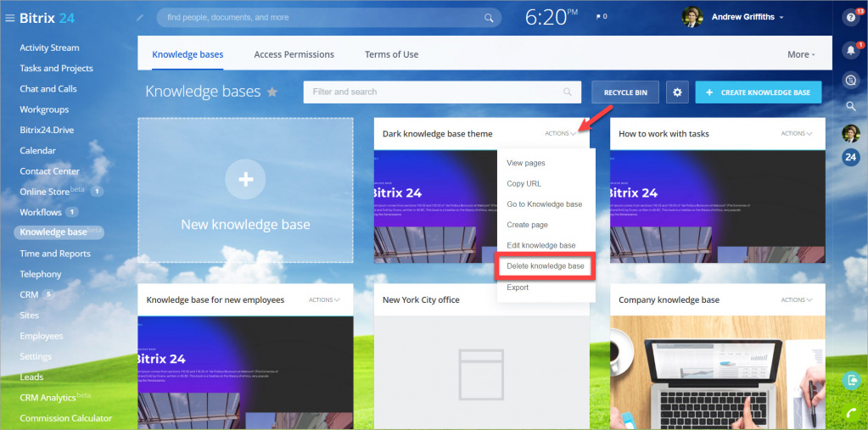
Task: Open Telephony in sidebar
Action: (41, 274)
